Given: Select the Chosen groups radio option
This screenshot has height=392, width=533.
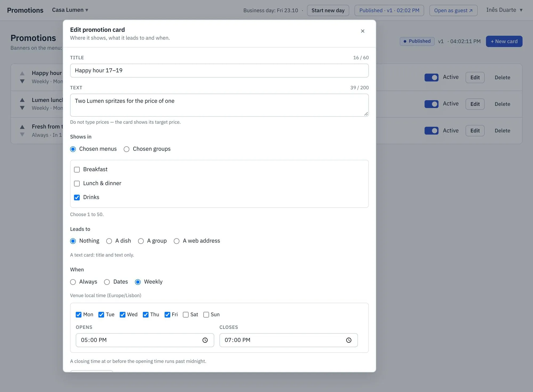Looking at the screenshot, I should tap(127, 149).
